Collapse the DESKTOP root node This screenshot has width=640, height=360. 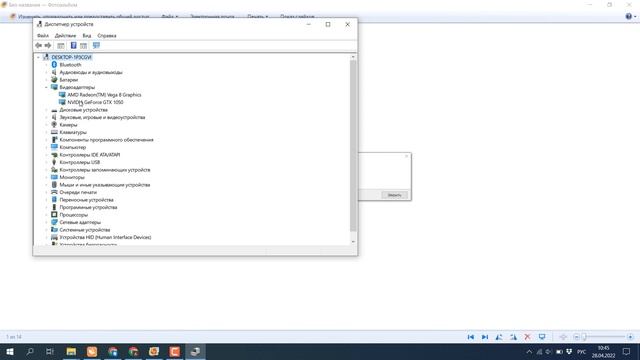pyautogui.click(x=38, y=57)
